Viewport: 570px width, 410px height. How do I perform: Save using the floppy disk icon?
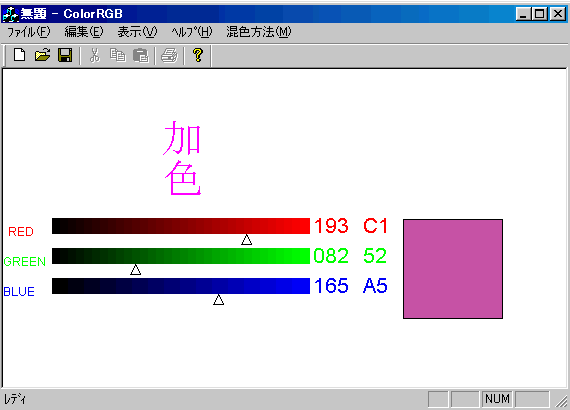click(x=65, y=55)
